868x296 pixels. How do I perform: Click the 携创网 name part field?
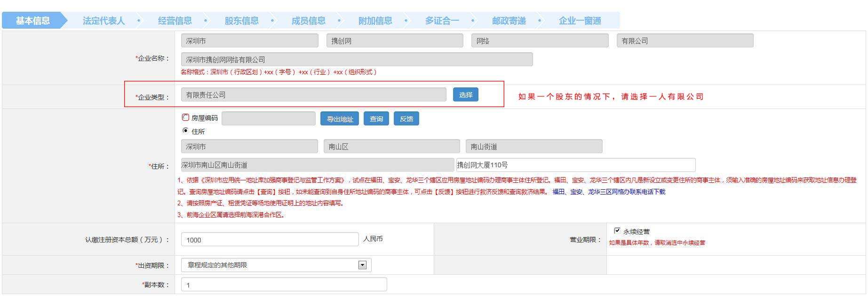click(x=395, y=40)
